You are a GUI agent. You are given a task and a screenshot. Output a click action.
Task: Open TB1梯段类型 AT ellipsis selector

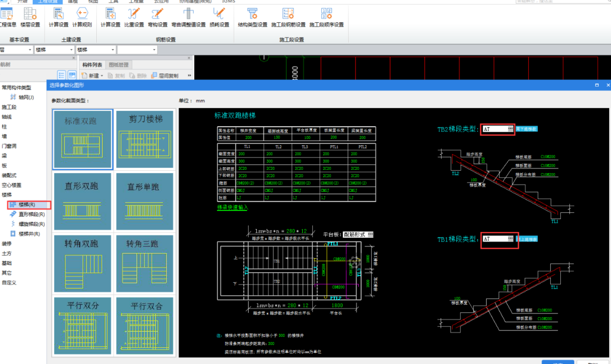pyautogui.click(x=511, y=238)
